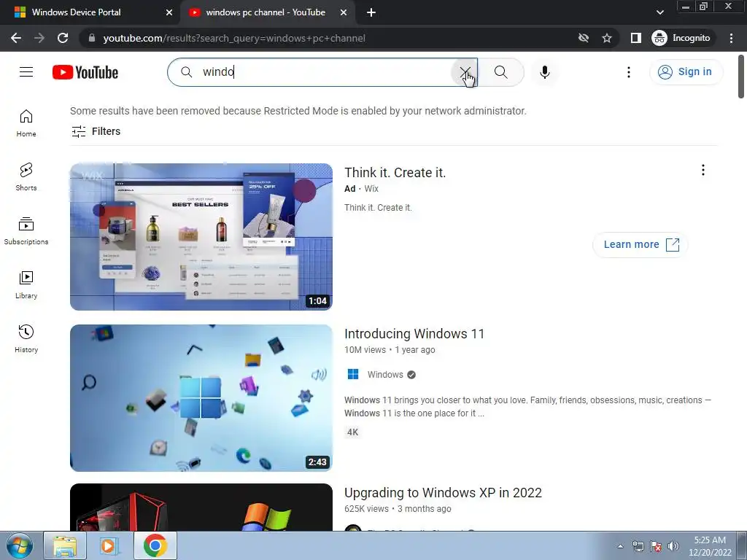Click the Restricted Mode notice text
Screen dimensions: 747x560
coord(298,111)
